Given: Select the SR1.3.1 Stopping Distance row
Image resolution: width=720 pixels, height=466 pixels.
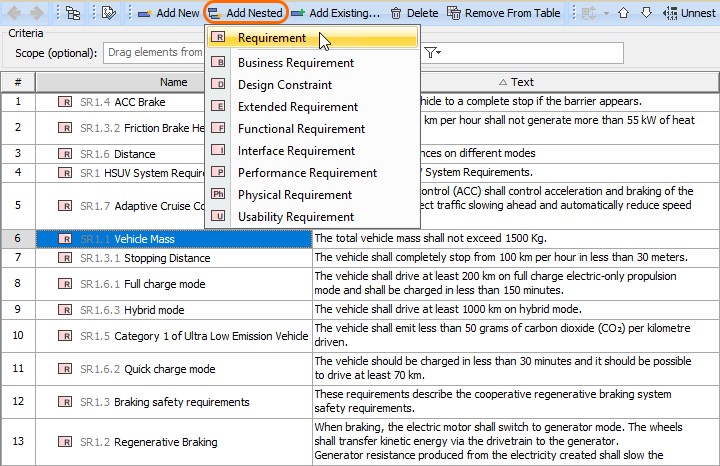Looking at the screenshot, I should point(174,258).
